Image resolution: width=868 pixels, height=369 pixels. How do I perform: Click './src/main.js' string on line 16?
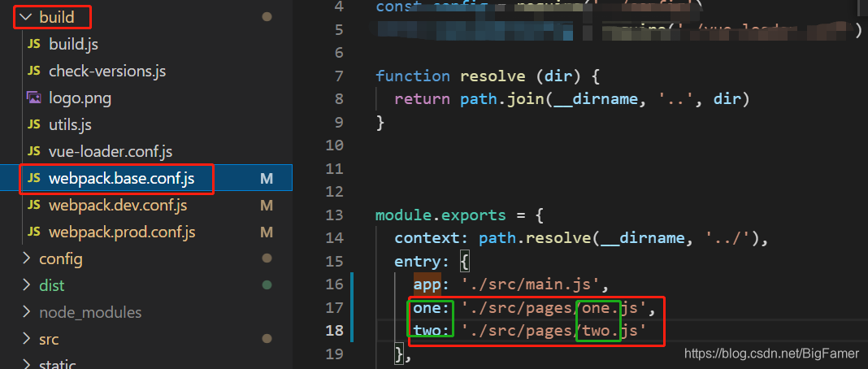coord(531,285)
